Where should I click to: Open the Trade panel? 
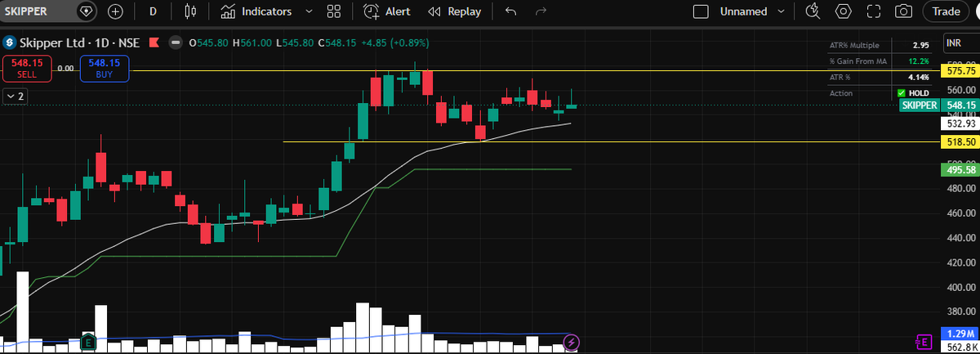pos(947,11)
